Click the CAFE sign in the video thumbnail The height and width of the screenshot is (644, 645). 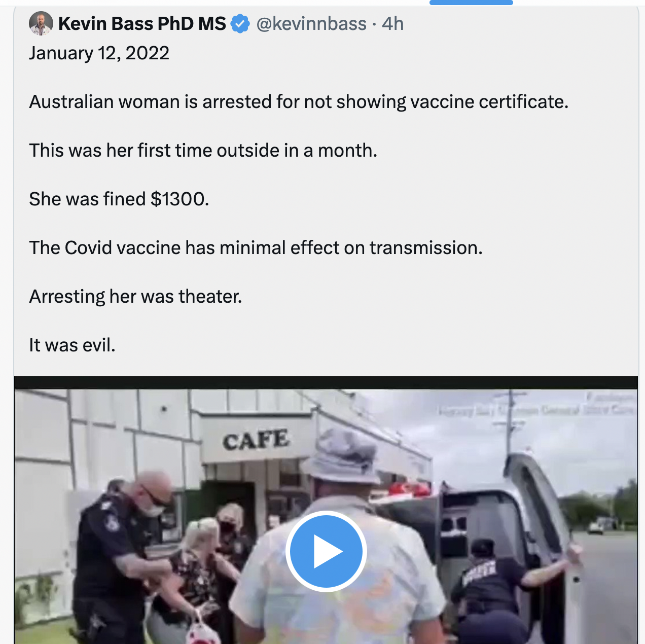(256, 440)
